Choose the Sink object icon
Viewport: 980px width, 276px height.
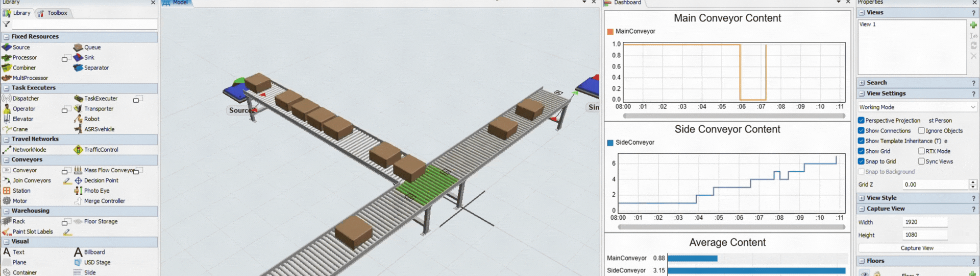click(78, 57)
